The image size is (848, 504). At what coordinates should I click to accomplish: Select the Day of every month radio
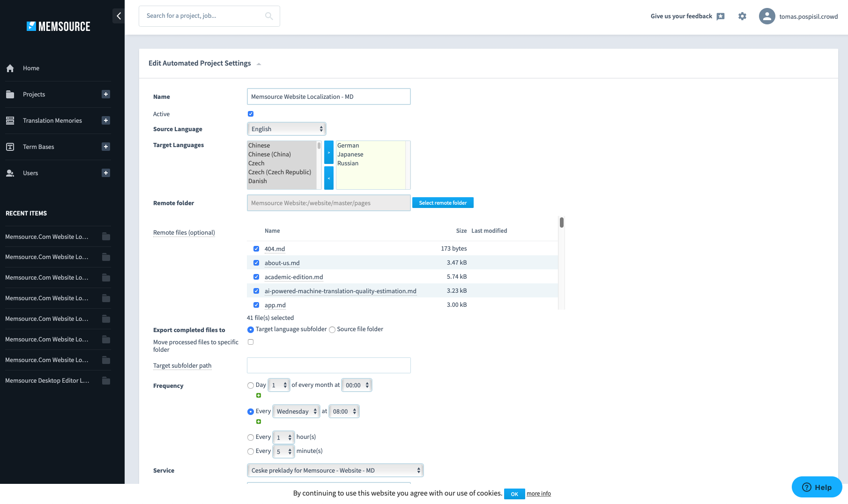[x=251, y=385]
